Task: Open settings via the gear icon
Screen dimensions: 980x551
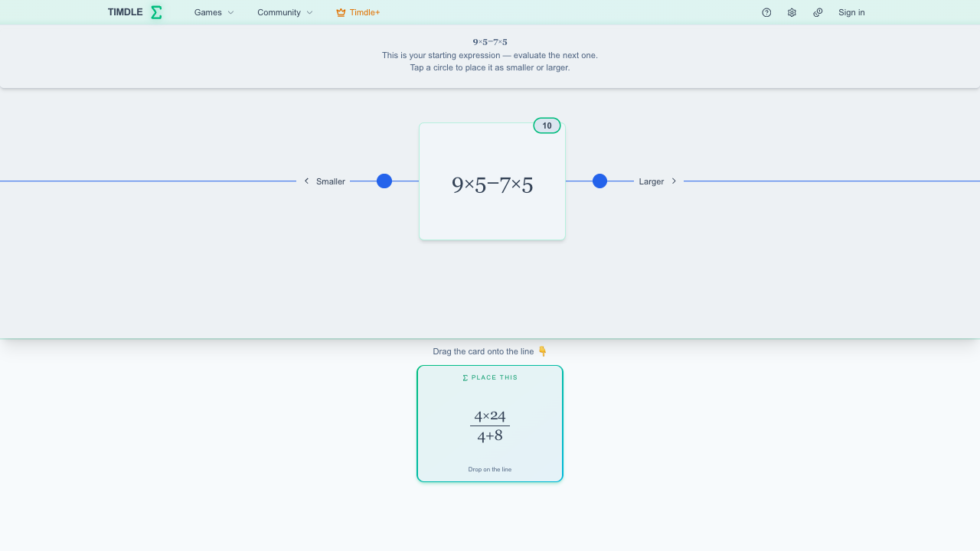Action: pos(792,12)
